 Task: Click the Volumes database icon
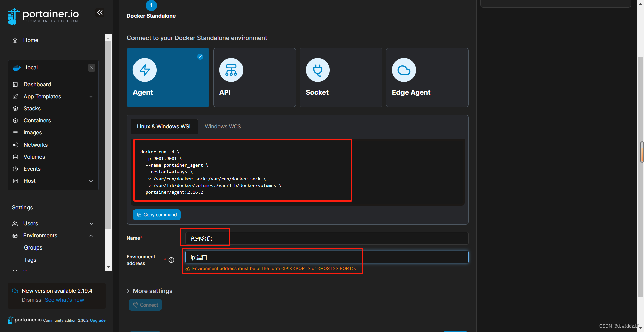(x=15, y=157)
